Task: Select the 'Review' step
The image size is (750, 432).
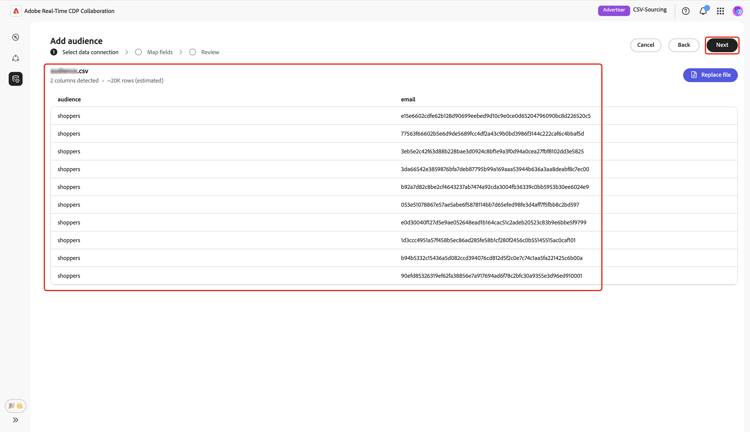Action: (210, 52)
